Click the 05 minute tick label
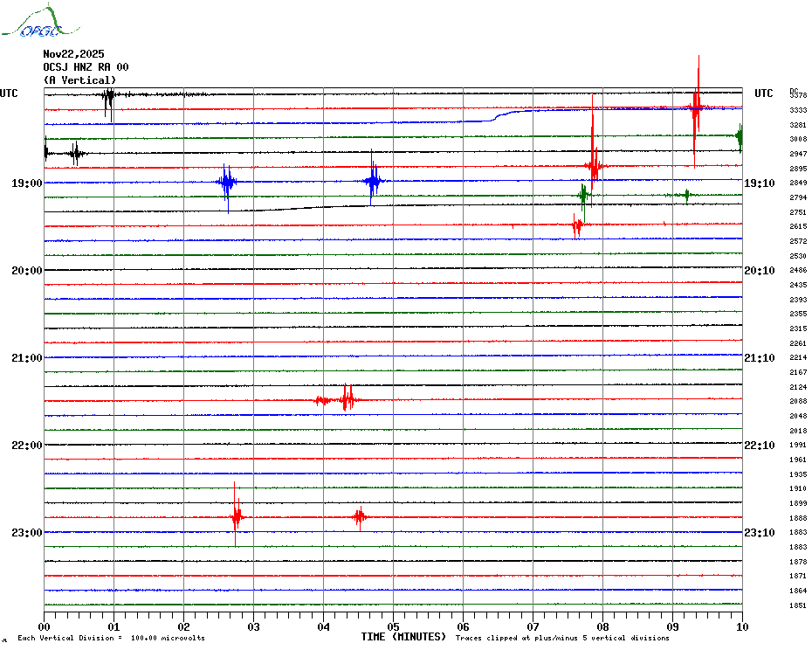This screenshot has height=650, width=812. 393,626
